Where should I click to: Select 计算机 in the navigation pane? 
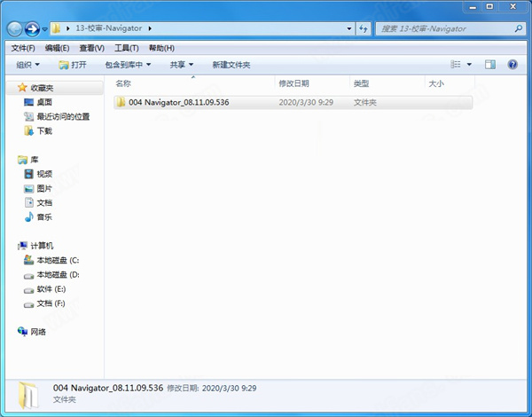pos(42,246)
